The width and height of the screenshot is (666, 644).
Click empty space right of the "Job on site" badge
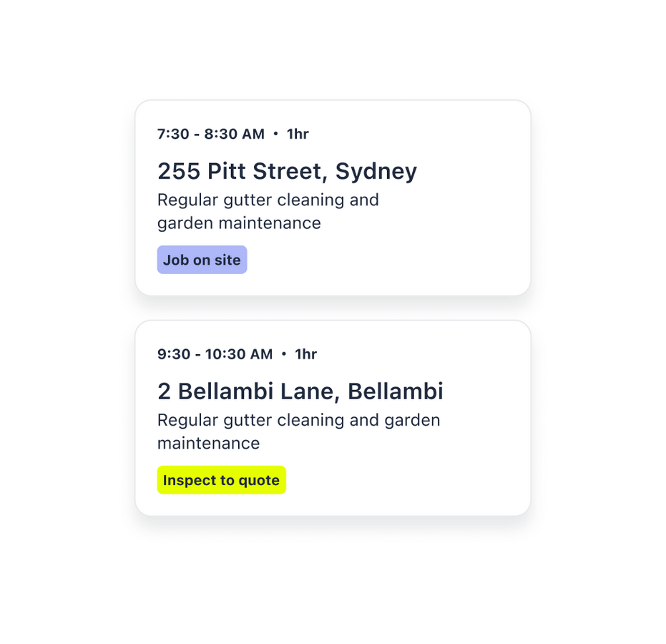386,260
